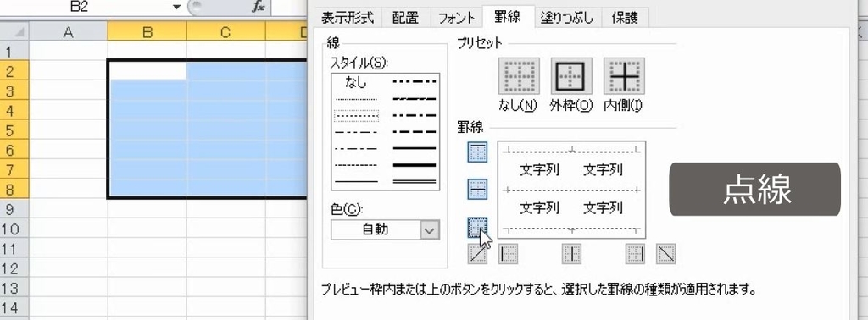Apply the right border button
868x320 pixels.
click(636, 254)
